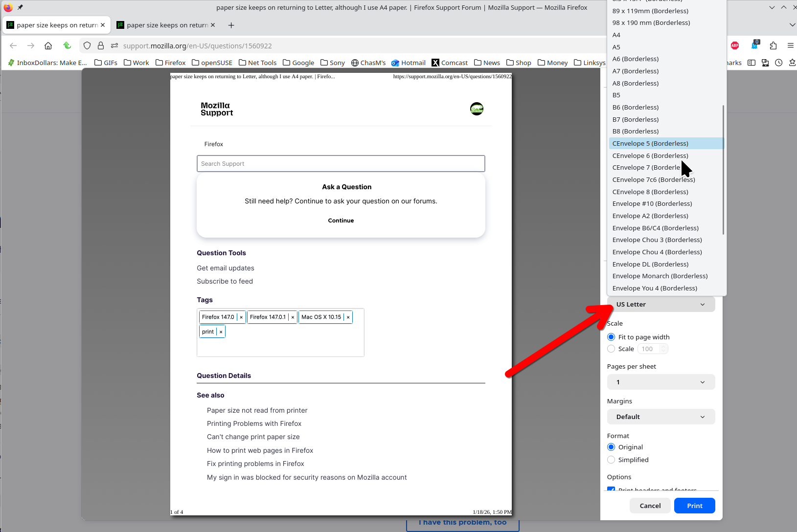Open the Firefox hamburger application menu

pyautogui.click(x=791, y=45)
